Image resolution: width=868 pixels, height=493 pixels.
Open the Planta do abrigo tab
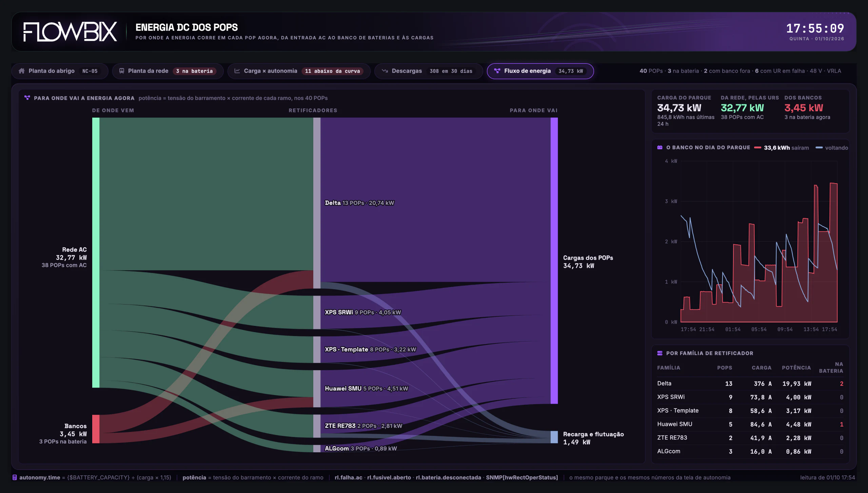click(60, 71)
